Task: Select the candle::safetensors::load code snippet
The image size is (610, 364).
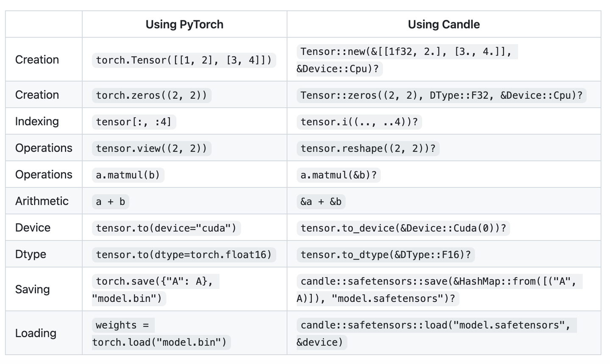Action: pos(435,334)
